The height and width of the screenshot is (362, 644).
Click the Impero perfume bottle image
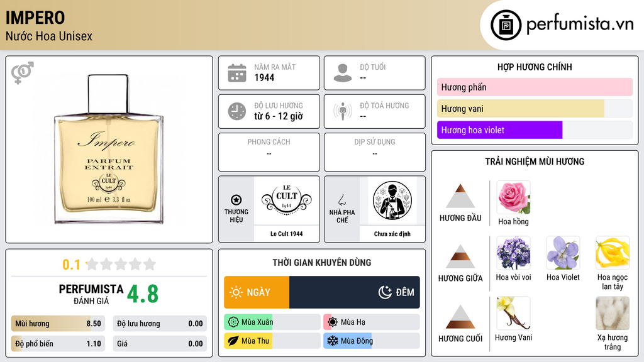109,150
